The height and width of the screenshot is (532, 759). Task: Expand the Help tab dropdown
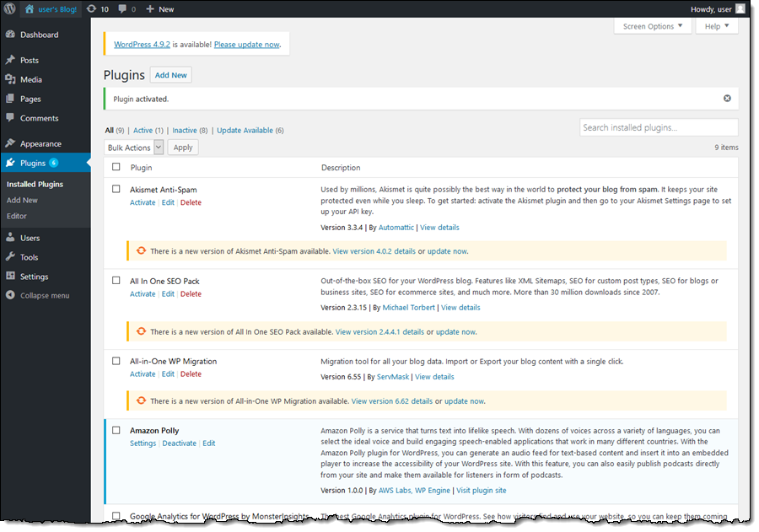(717, 26)
